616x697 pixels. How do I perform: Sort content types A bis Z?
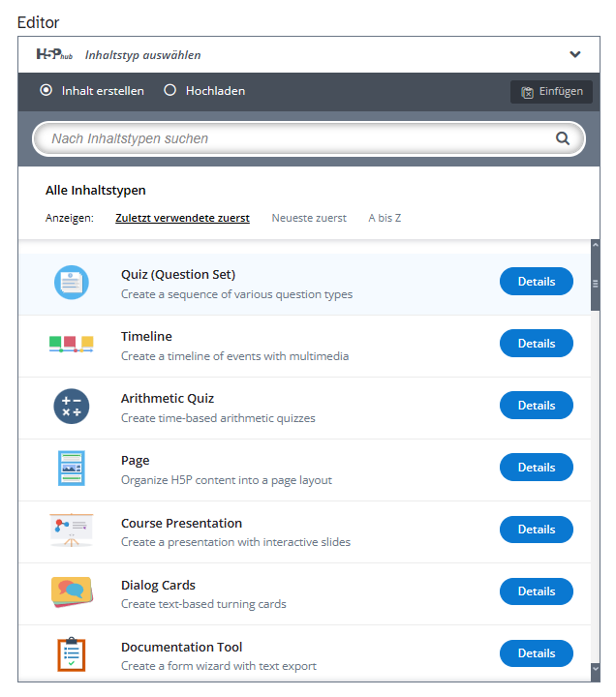(x=385, y=218)
